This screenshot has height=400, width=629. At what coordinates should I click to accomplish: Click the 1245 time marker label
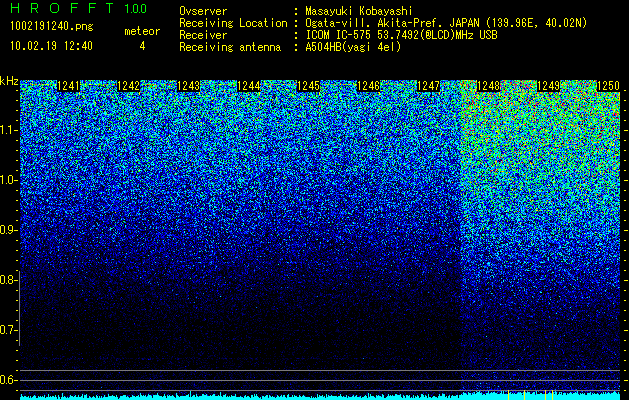[x=308, y=86]
